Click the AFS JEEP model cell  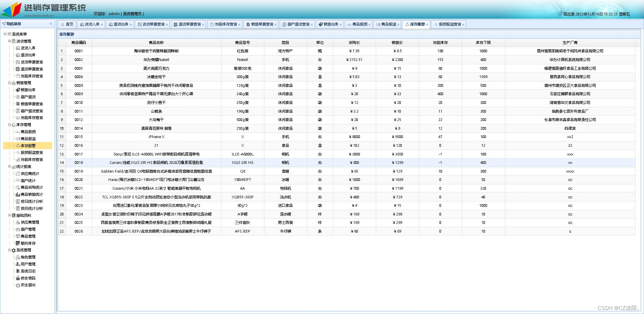243,231
